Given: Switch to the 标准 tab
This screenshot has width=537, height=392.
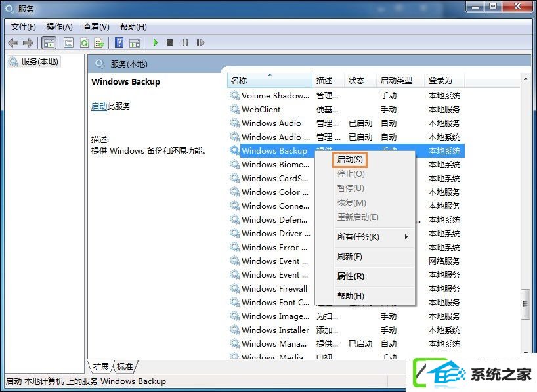Looking at the screenshot, I should coord(125,367).
